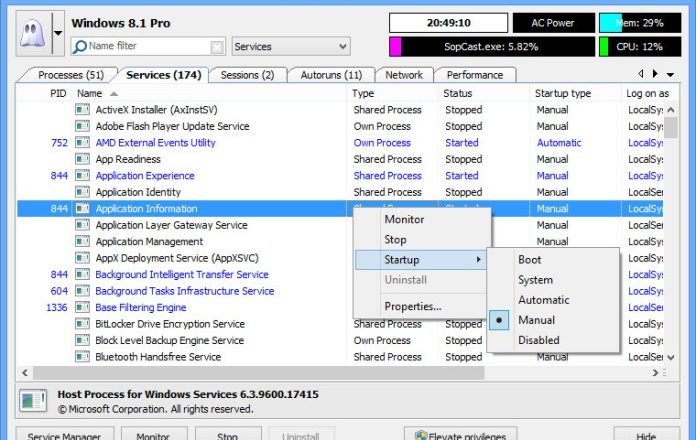Click Block Level Backup Engine Service icon
Screen dimensions: 696x440
82,340
